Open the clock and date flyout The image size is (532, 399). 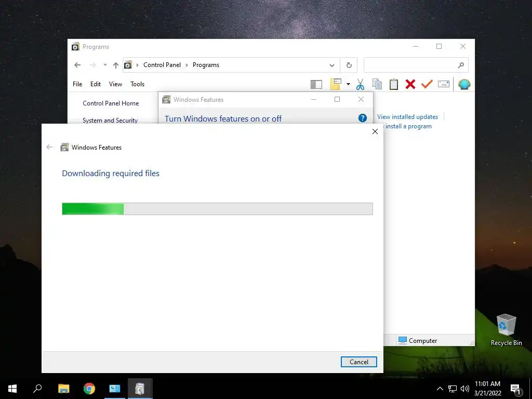(x=487, y=389)
